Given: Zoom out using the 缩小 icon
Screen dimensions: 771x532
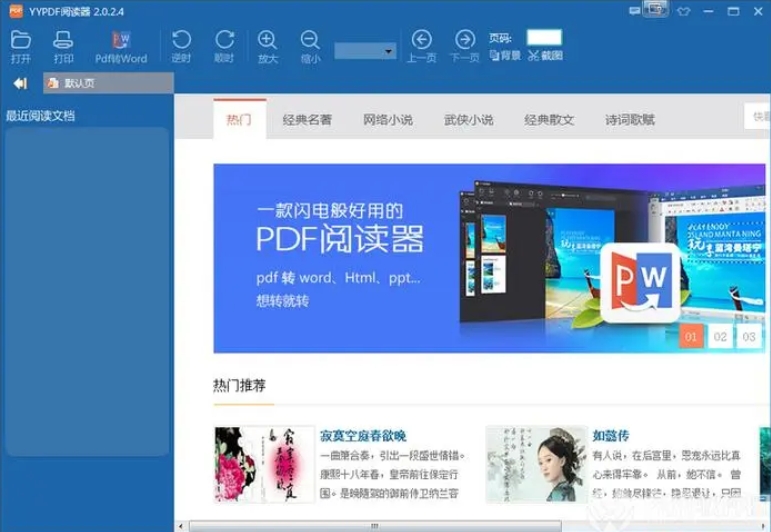Looking at the screenshot, I should click(310, 46).
